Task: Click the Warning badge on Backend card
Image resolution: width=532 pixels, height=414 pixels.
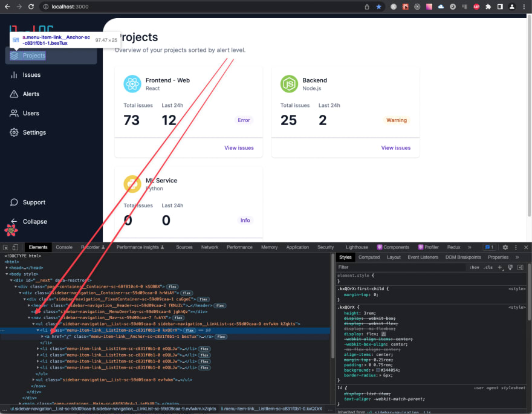Action: coord(397,120)
